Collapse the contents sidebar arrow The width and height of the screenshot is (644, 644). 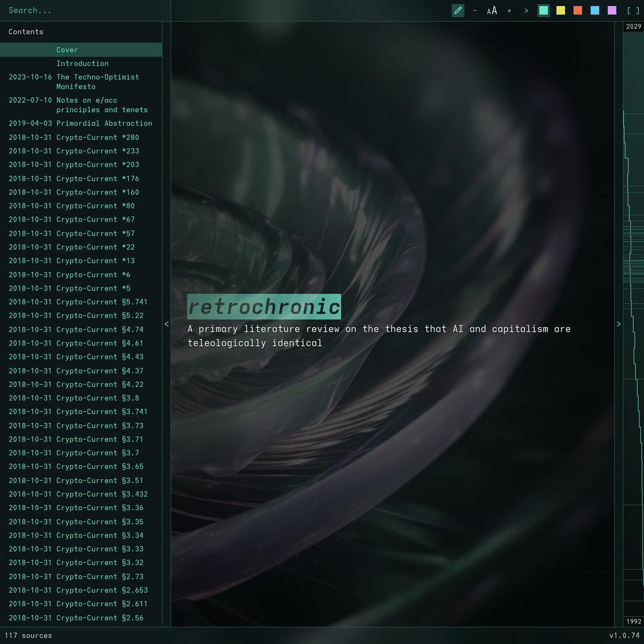pyautogui.click(x=166, y=324)
